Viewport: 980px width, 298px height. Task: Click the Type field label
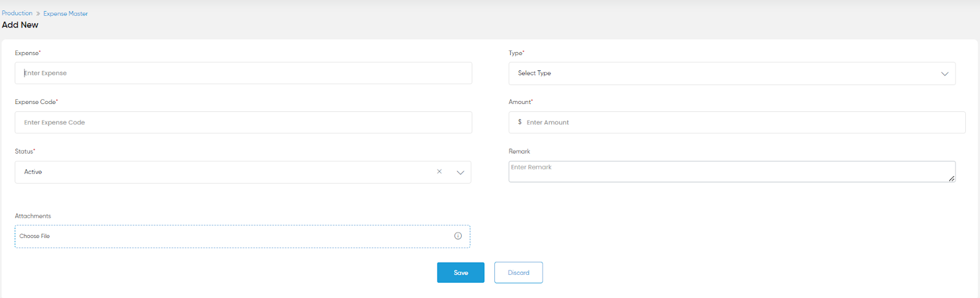coord(516,53)
